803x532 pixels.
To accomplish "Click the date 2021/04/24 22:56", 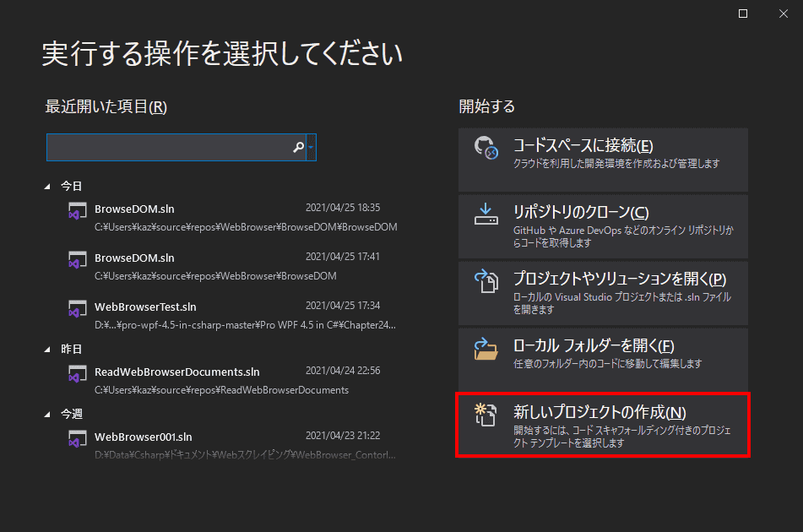I will [343, 371].
